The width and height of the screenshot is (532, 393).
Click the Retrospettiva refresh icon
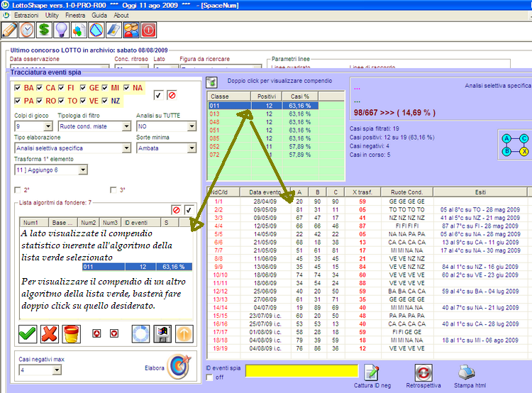coord(423,372)
